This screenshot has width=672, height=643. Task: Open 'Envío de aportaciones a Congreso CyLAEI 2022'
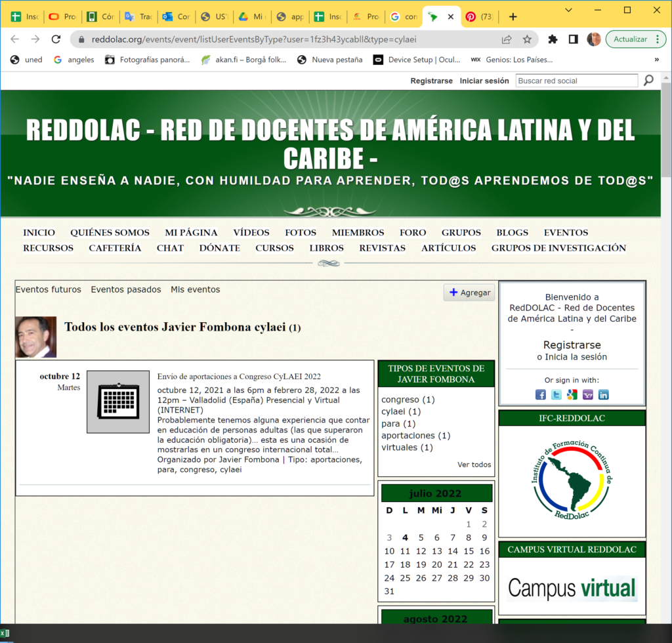(x=239, y=377)
